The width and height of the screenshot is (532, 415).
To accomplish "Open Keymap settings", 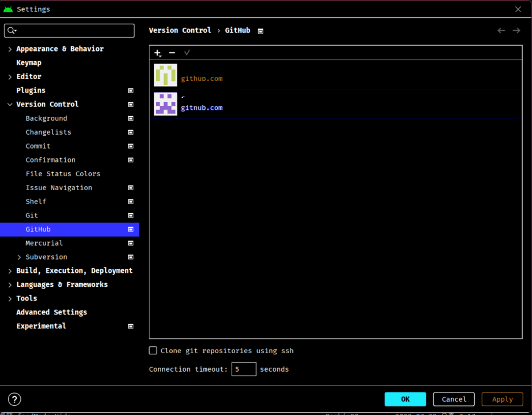I will tap(29, 63).
